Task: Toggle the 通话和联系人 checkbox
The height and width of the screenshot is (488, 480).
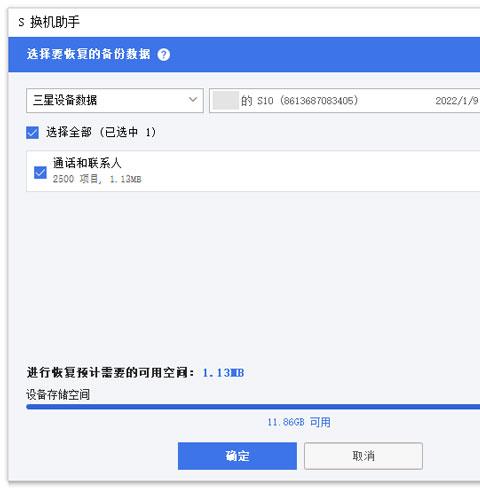Action: pos(40,172)
